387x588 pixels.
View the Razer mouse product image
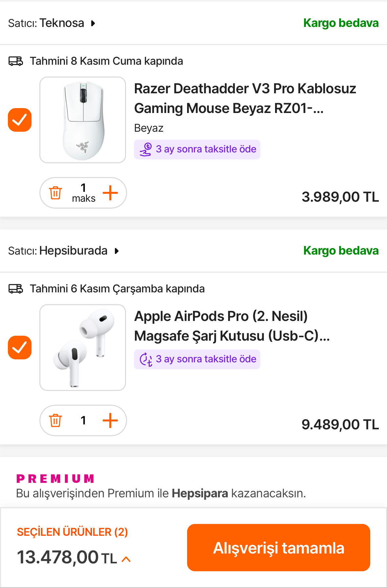[x=83, y=120]
